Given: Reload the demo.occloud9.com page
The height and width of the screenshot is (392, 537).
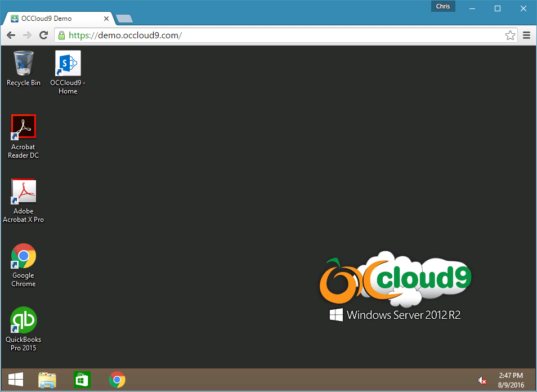Looking at the screenshot, I should click(x=43, y=35).
